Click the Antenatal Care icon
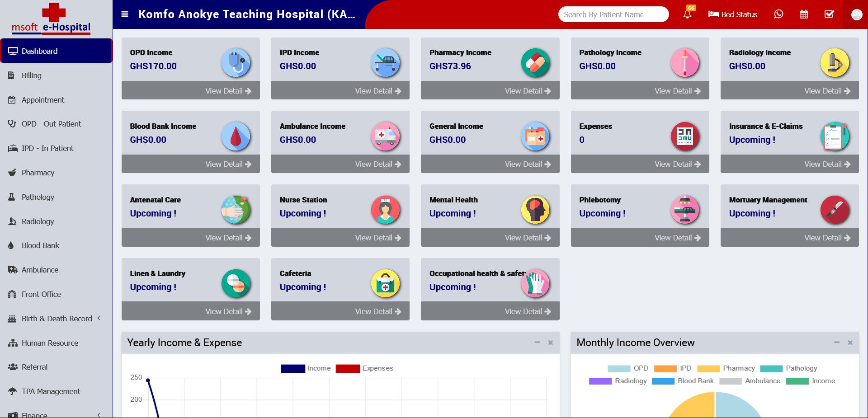The image size is (868, 418). tap(236, 210)
